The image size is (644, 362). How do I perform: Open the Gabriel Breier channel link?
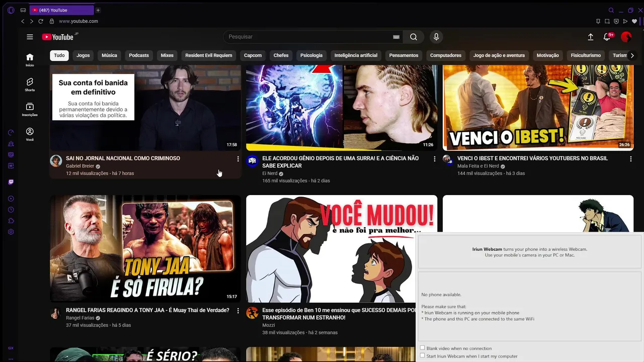[x=80, y=166]
